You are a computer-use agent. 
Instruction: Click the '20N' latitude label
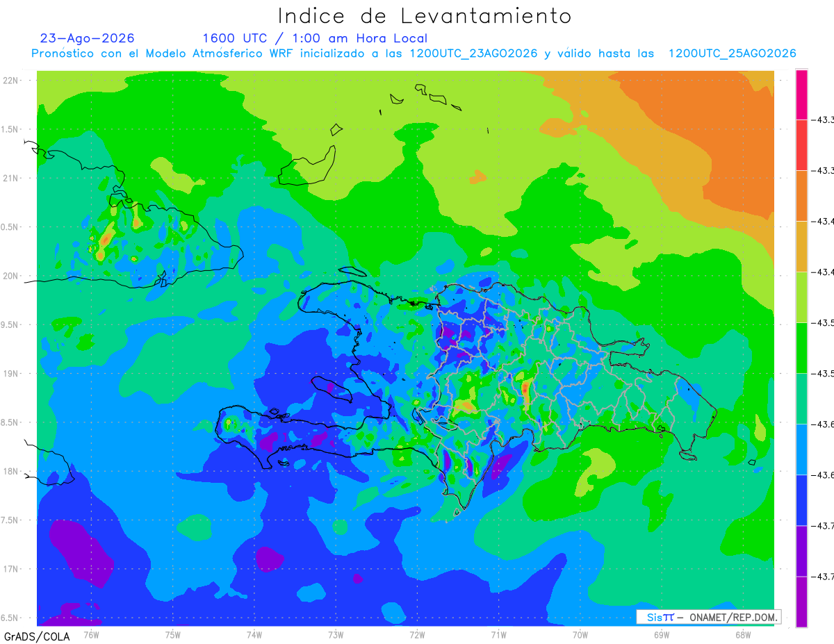click(10, 276)
